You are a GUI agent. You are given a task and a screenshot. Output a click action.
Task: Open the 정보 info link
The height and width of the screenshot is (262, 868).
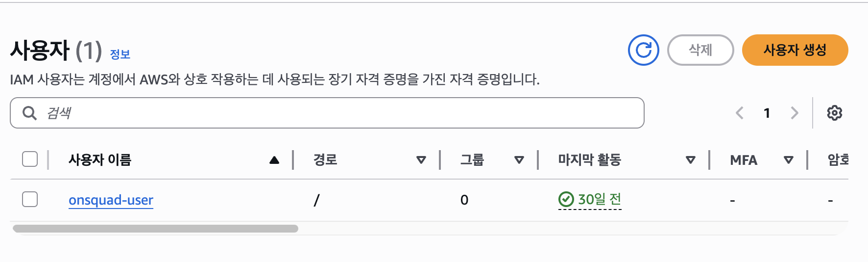click(120, 54)
